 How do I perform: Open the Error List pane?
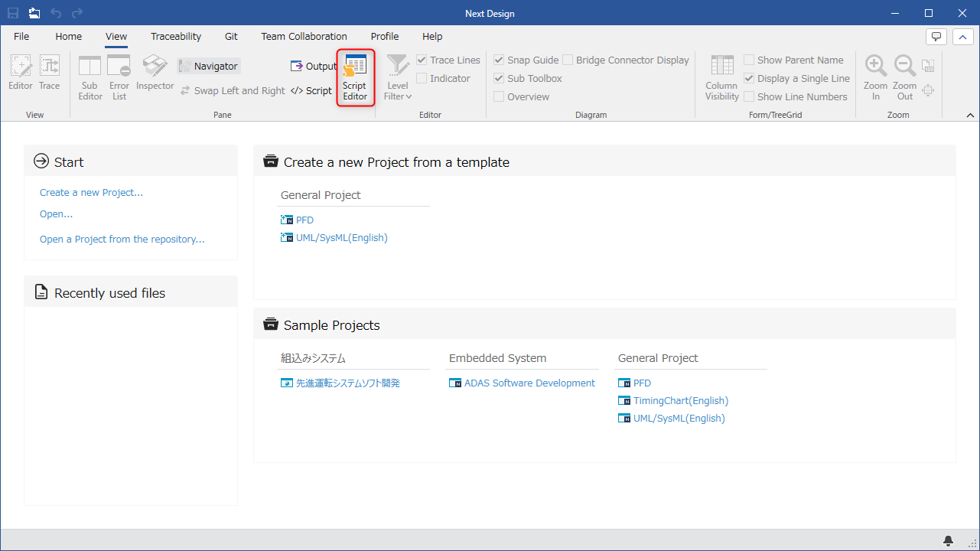119,78
